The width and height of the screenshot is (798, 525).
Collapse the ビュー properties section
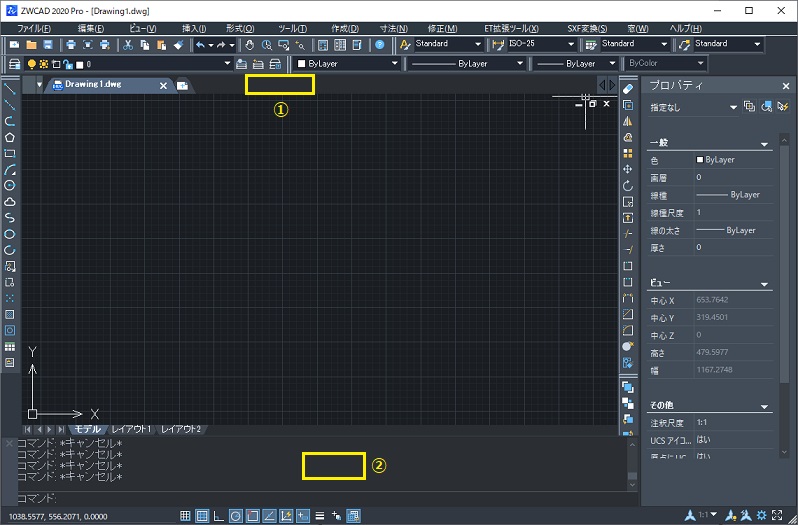(764, 284)
